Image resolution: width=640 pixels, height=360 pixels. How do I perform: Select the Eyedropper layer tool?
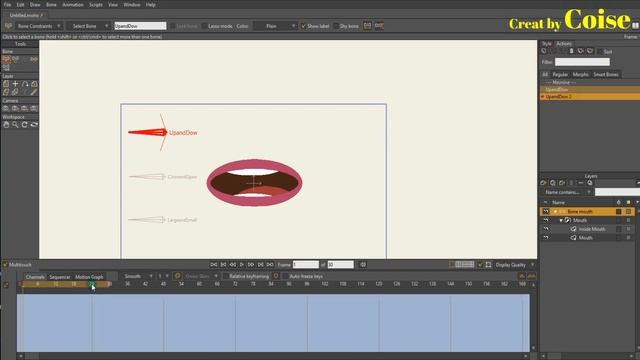pyautogui.click(x=34, y=92)
